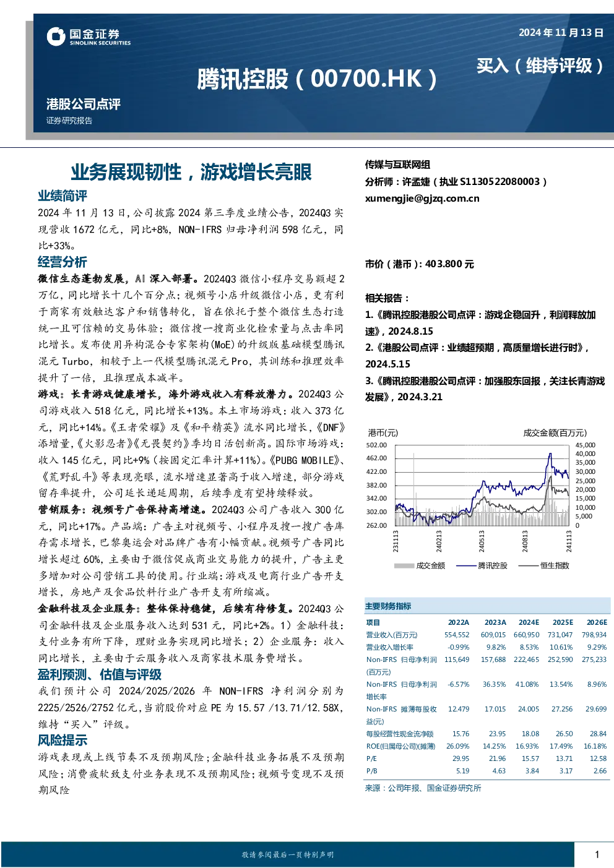Click chart date label 241113
This screenshot has width=614, height=868.
pyautogui.click(x=569, y=541)
